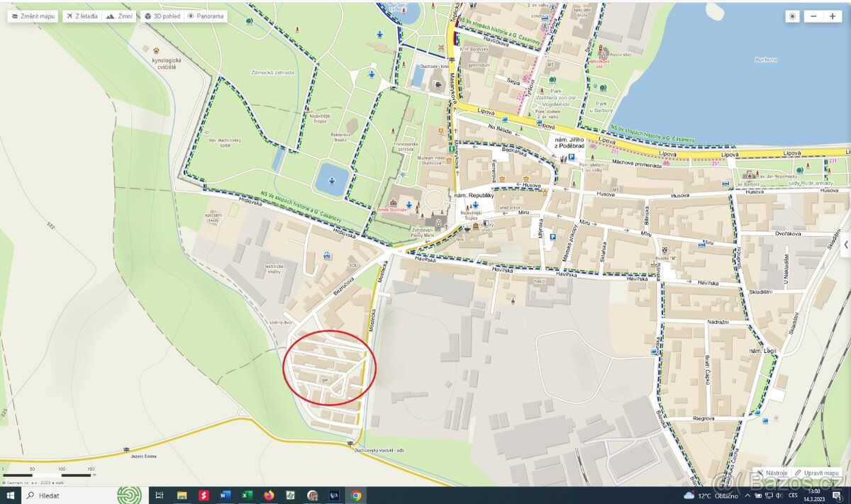Open the Změnit mapu map switcher

click(34, 16)
